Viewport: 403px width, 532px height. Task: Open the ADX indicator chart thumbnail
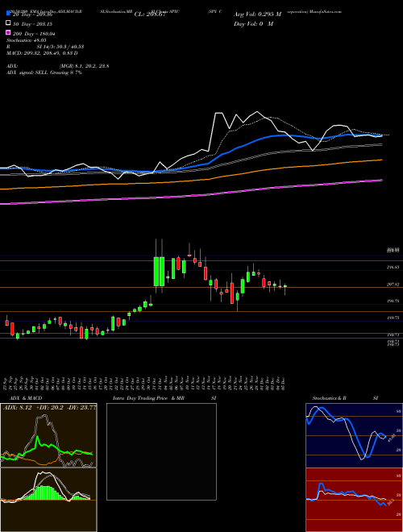[48, 435]
